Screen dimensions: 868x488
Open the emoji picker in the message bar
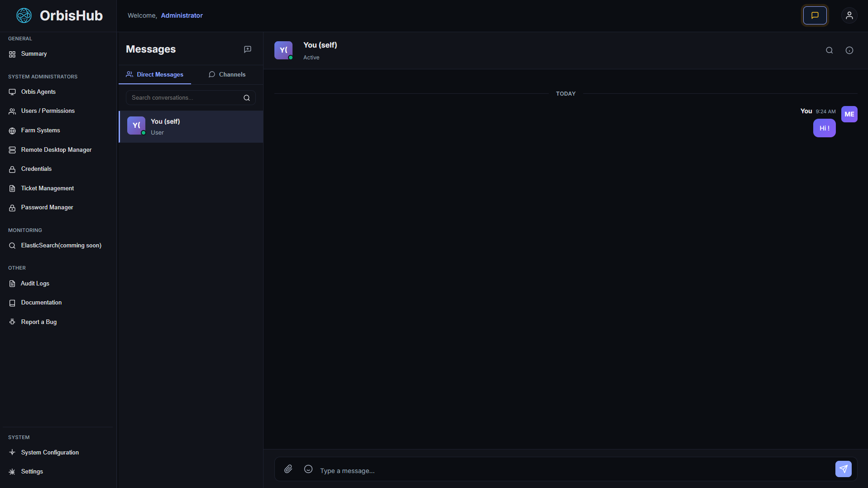[308, 469]
